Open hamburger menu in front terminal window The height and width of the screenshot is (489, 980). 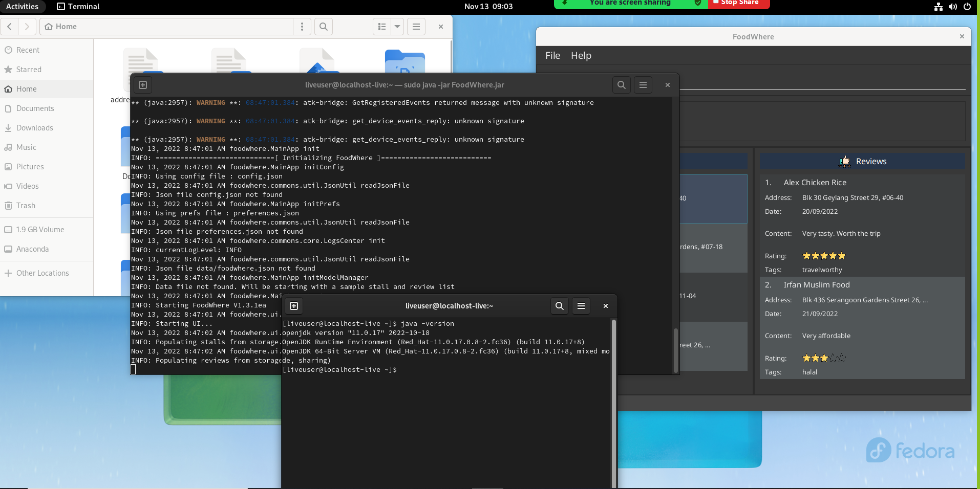(x=581, y=306)
